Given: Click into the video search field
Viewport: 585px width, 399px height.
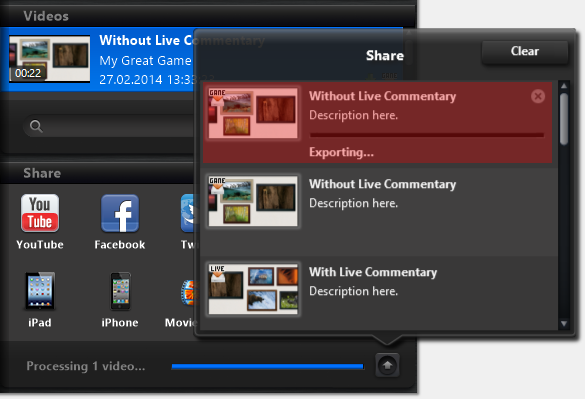Looking at the screenshot, I should coord(109,126).
